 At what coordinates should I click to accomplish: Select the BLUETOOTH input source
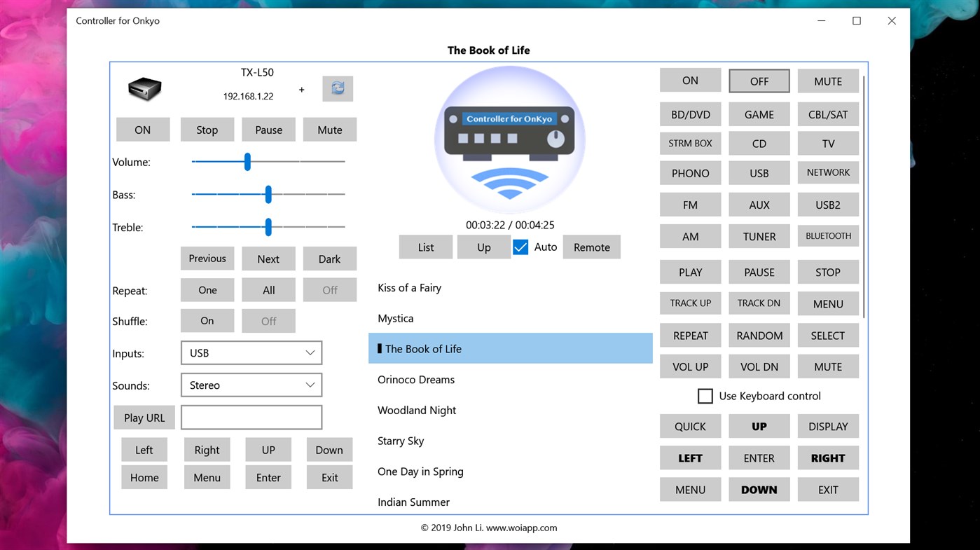tap(827, 236)
